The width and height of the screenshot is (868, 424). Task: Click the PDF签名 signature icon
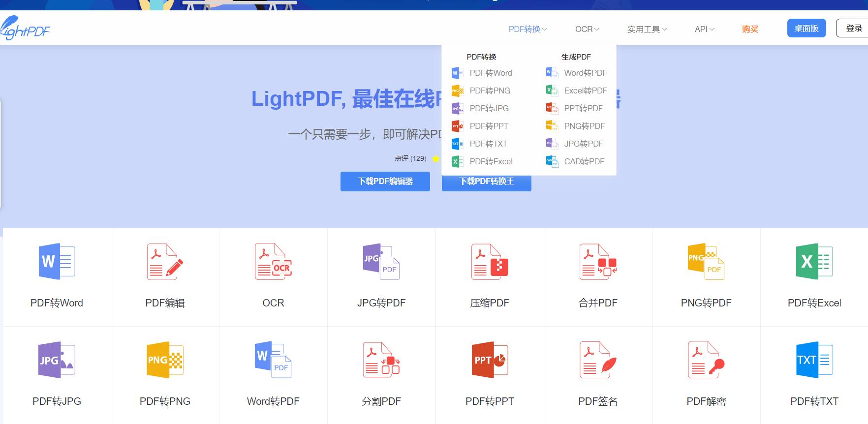point(598,360)
